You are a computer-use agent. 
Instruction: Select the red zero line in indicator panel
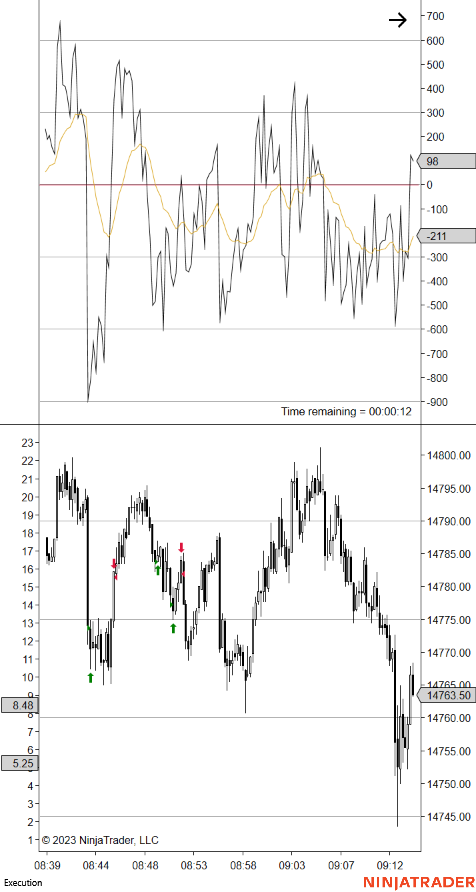tap(229, 185)
